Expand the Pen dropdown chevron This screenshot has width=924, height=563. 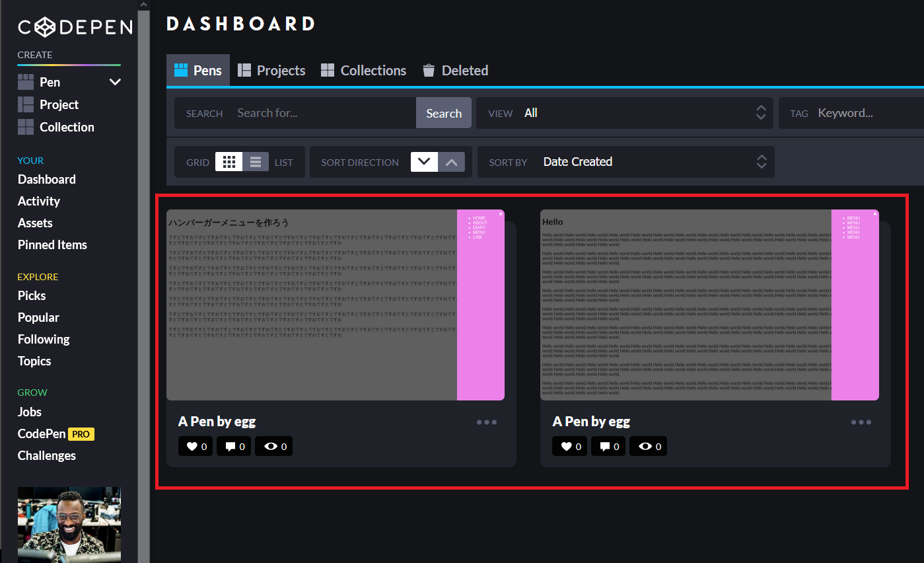[x=115, y=82]
